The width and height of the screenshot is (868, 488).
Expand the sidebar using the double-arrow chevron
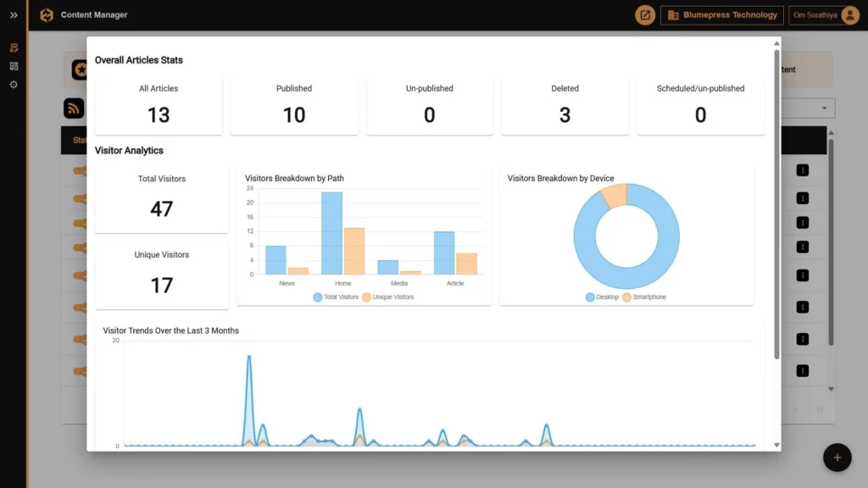tap(12, 15)
